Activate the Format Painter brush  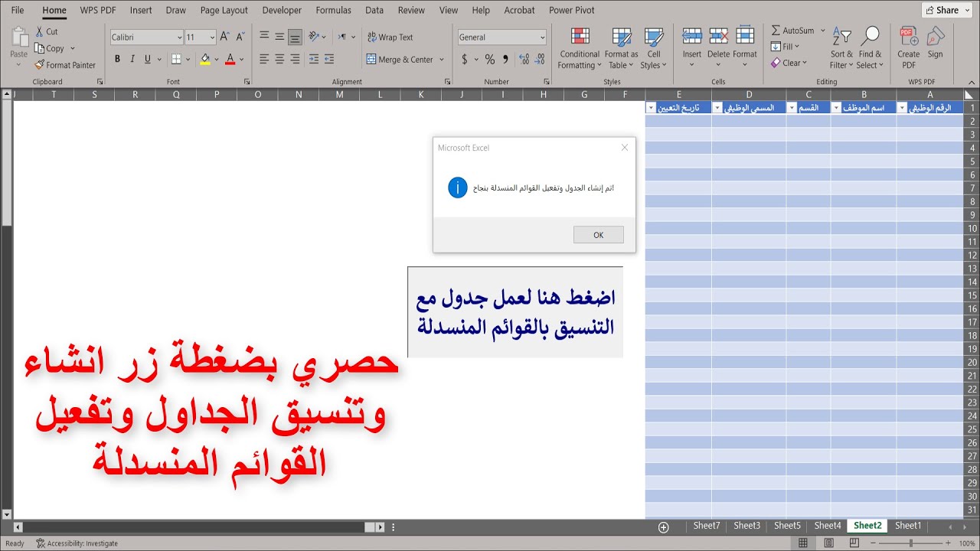40,65
